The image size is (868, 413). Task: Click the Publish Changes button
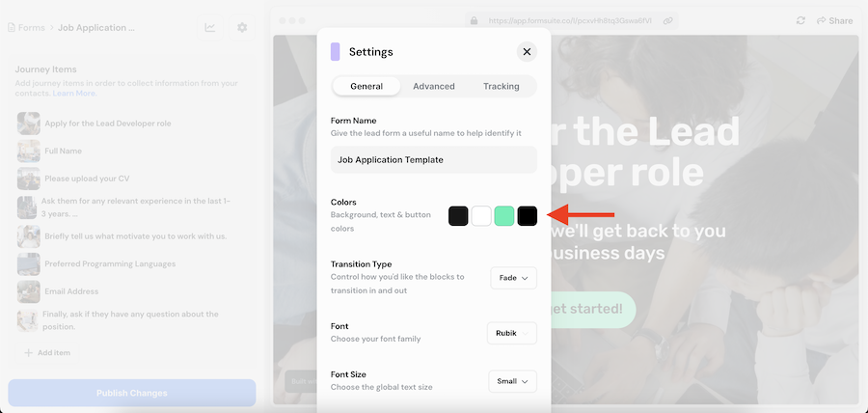pyautogui.click(x=132, y=393)
